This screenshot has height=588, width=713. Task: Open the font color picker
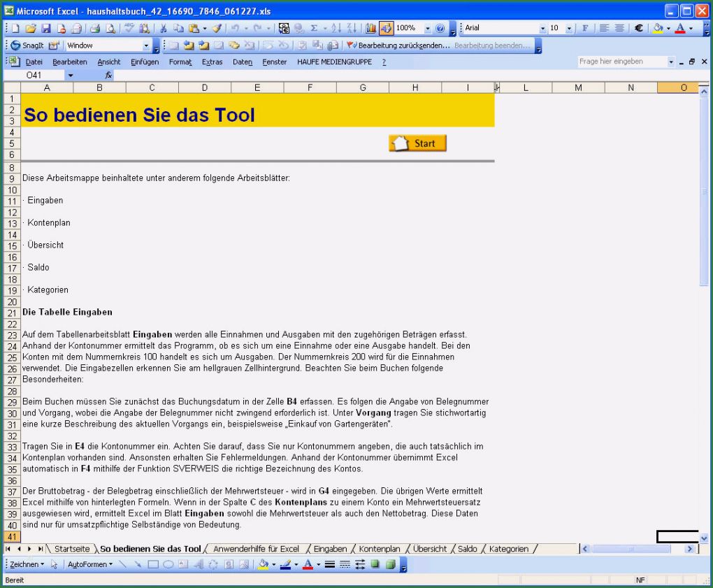(689, 29)
